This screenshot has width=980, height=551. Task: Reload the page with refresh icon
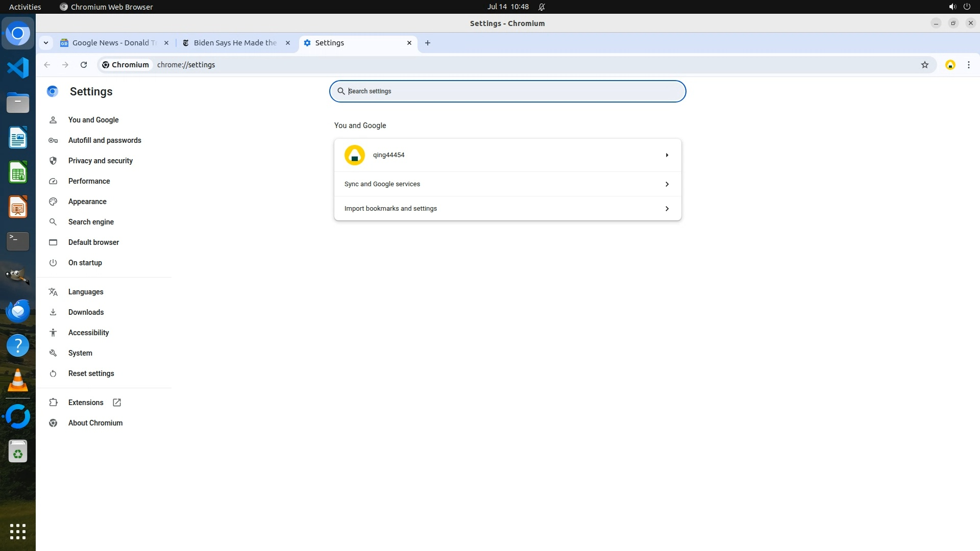(x=84, y=65)
